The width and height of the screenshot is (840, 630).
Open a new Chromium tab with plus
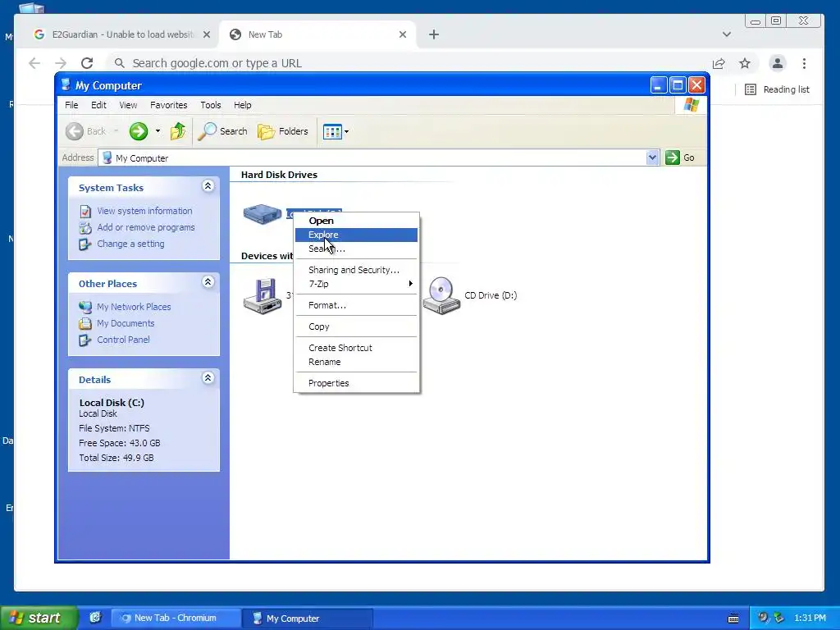pyautogui.click(x=434, y=34)
